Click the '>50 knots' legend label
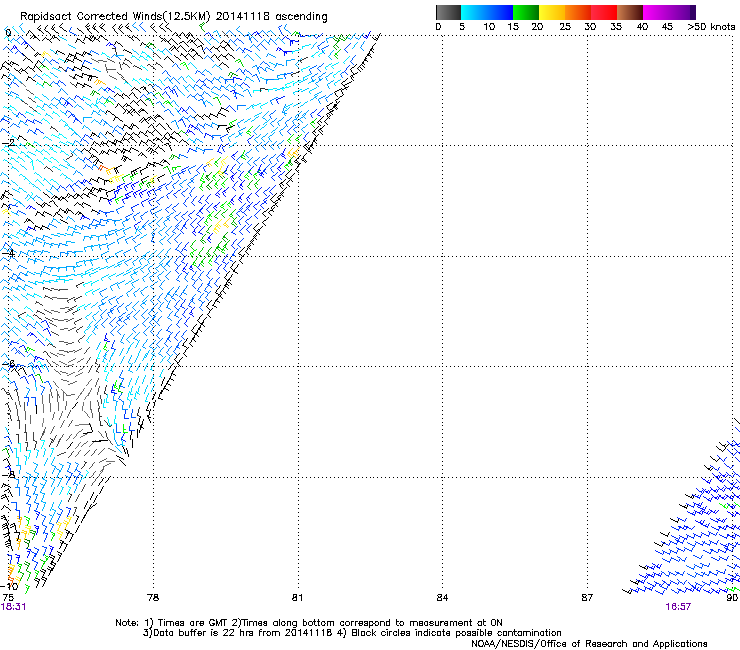The image size is (740, 650). tap(711, 27)
